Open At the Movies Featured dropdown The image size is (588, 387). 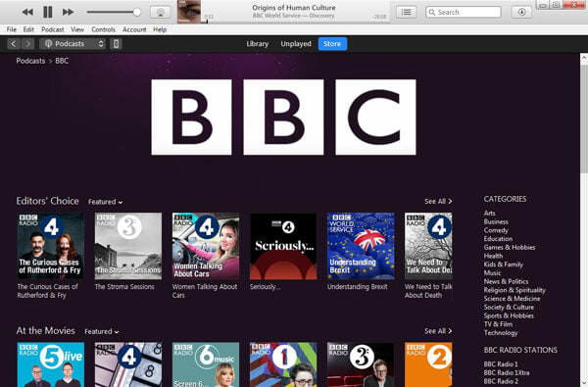(102, 331)
